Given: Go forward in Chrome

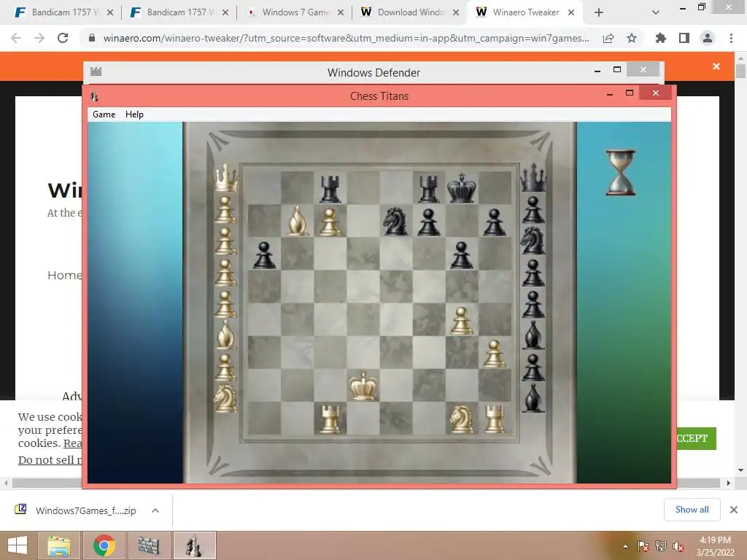Looking at the screenshot, I should pos(39,38).
